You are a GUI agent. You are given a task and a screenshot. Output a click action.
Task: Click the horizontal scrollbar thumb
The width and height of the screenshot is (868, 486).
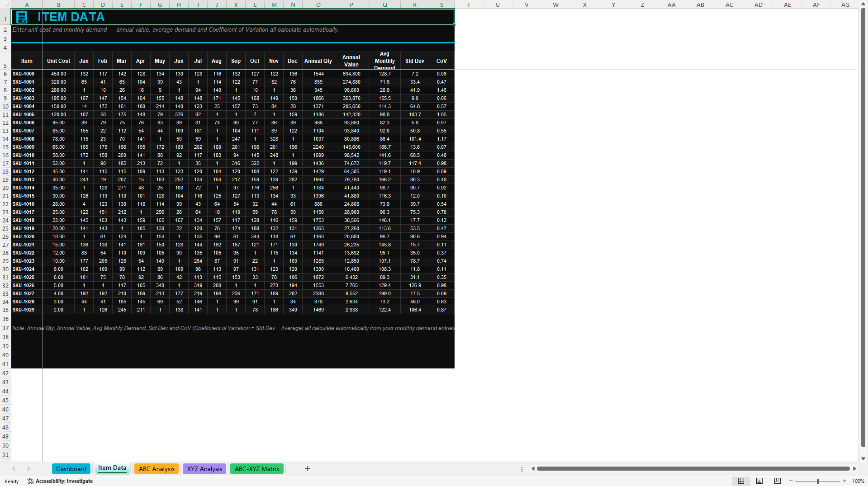coord(693,469)
